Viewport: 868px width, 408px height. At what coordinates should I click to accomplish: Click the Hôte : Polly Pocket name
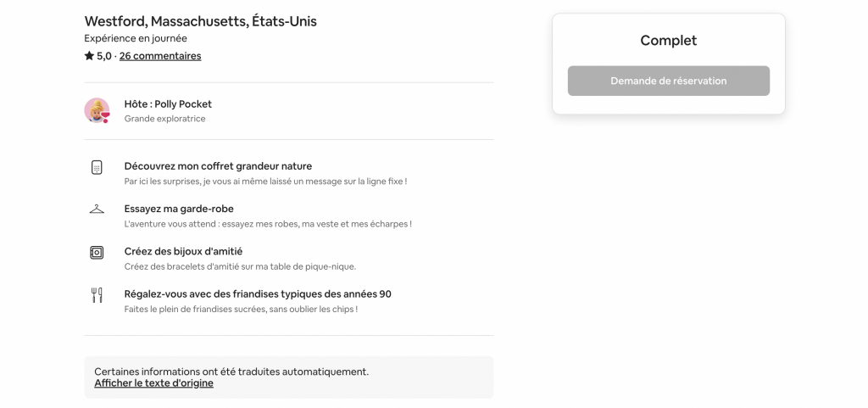(x=168, y=104)
